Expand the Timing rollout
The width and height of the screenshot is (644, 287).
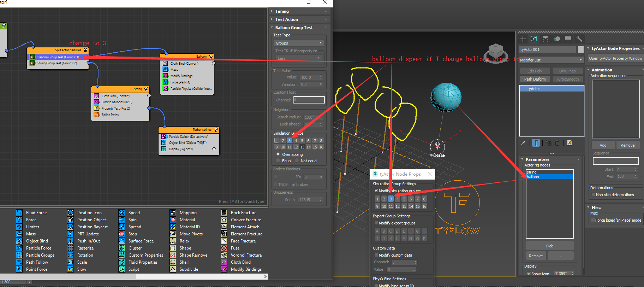[x=282, y=11]
